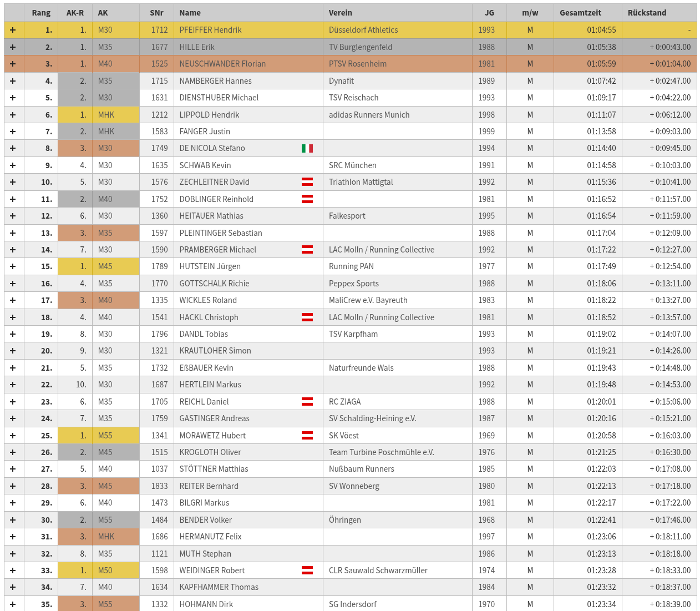The height and width of the screenshot is (611, 700).
Task: Sort table by Rang column header
Action: click(x=41, y=13)
